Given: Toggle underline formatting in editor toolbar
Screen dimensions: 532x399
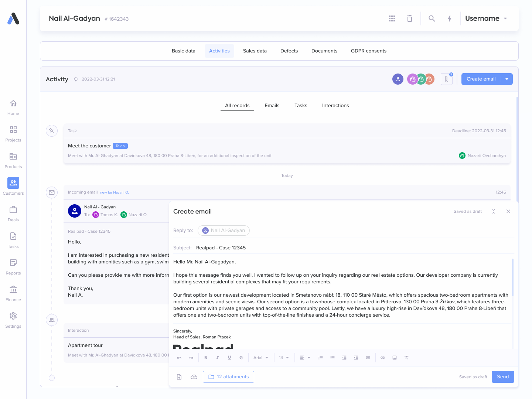Looking at the screenshot, I should tap(229, 358).
